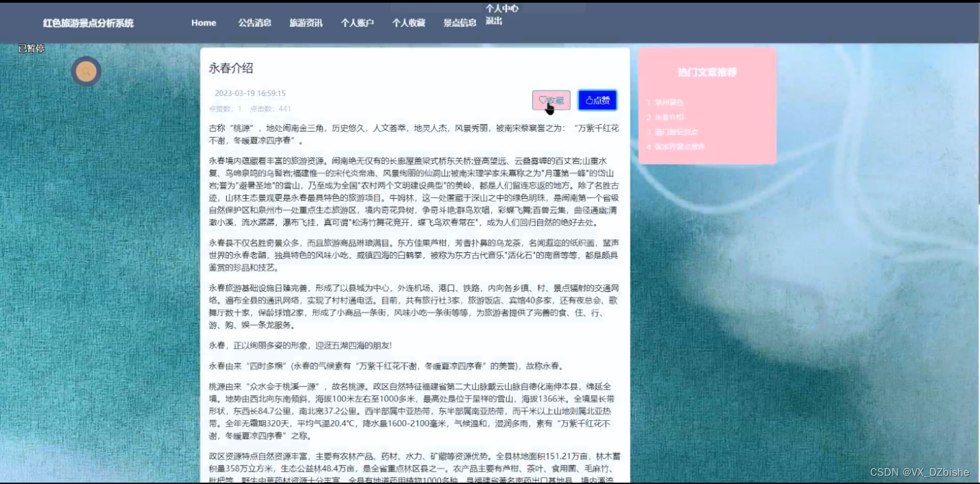The height and width of the screenshot is (484, 980).
Task: Click the 退出 logout link
Action: pos(494,21)
